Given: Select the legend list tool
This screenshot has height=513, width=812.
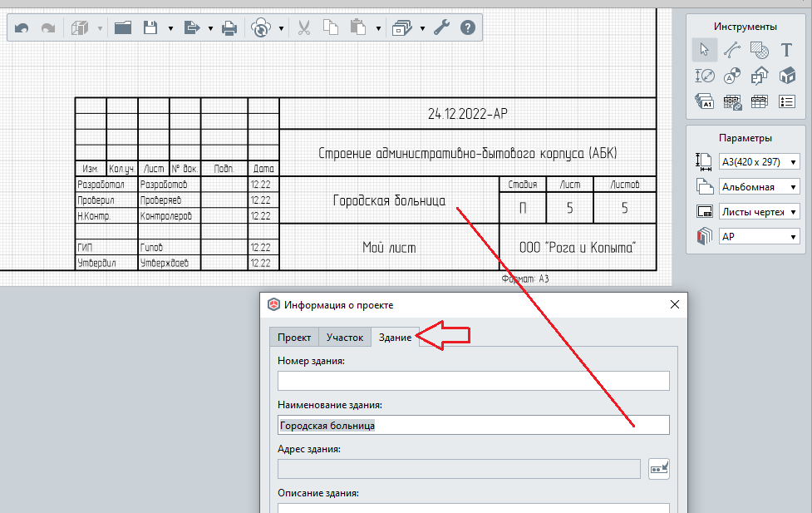Looking at the screenshot, I should pyautogui.click(x=786, y=101).
